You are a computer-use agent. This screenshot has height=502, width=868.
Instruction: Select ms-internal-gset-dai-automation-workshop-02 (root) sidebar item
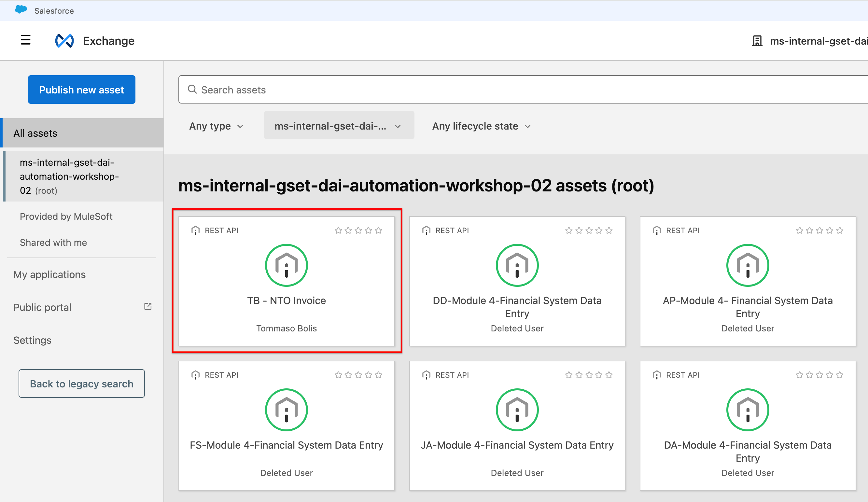coord(83,176)
